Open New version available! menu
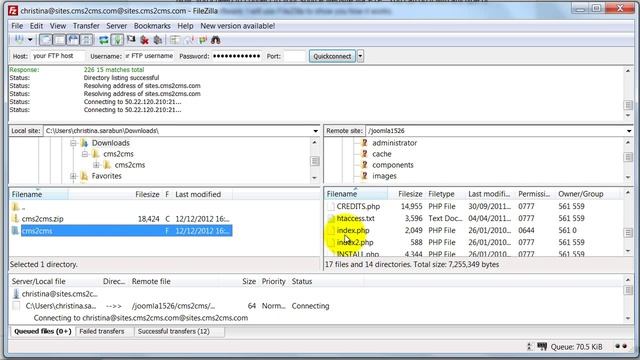The width and height of the screenshot is (640, 360). click(x=238, y=26)
